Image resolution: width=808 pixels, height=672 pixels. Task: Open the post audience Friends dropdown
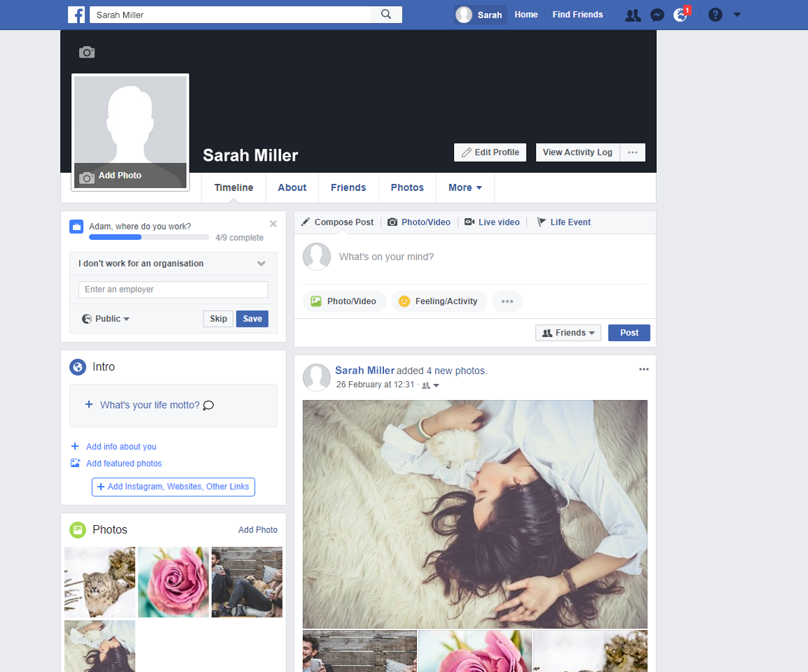[568, 332]
